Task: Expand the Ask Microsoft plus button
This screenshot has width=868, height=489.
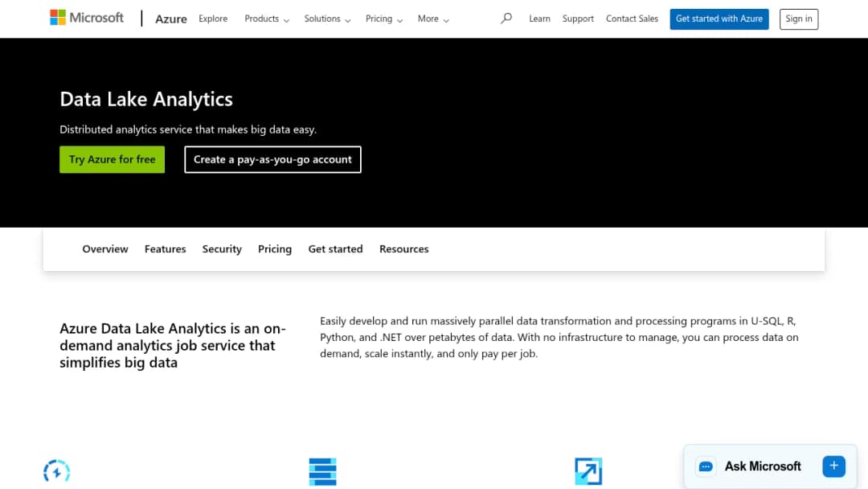Action: pos(833,466)
